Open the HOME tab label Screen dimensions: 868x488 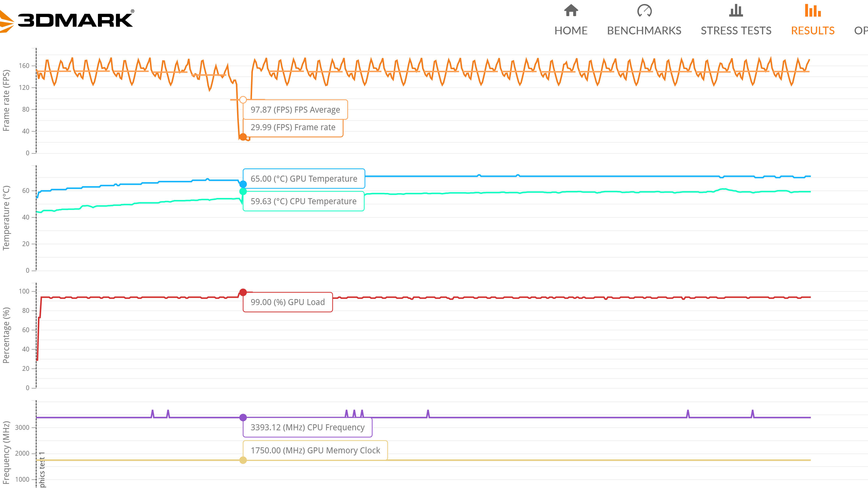point(571,31)
